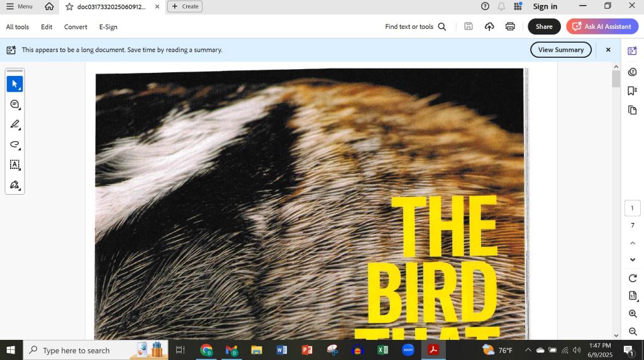The image size is (644, 360).
Task: Click the View Summary button
Action: click(560, 50)
